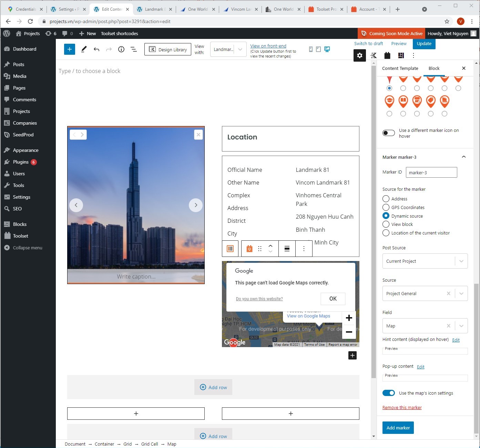The width and height of the screenshot is (480, 448).
Task: Clear the Map field selection
Action: click(448, 326)
